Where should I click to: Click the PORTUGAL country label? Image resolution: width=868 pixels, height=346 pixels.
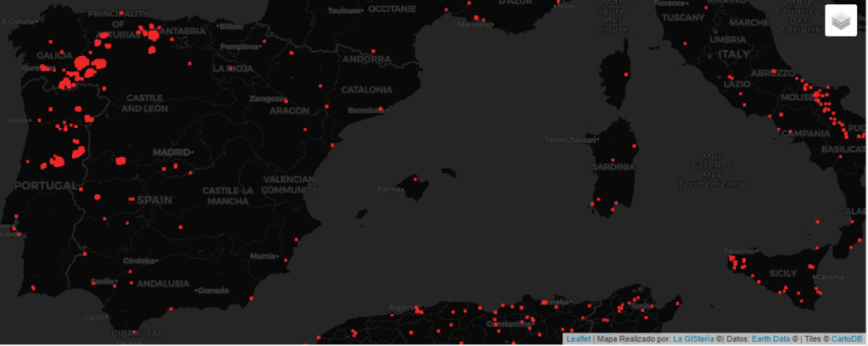(x=46, y=186)
